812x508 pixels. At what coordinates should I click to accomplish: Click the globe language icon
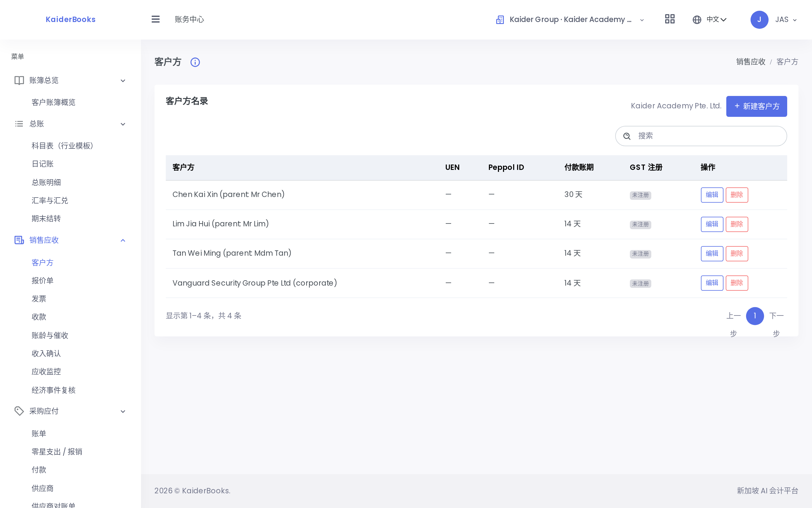click(x=697, y=20)
